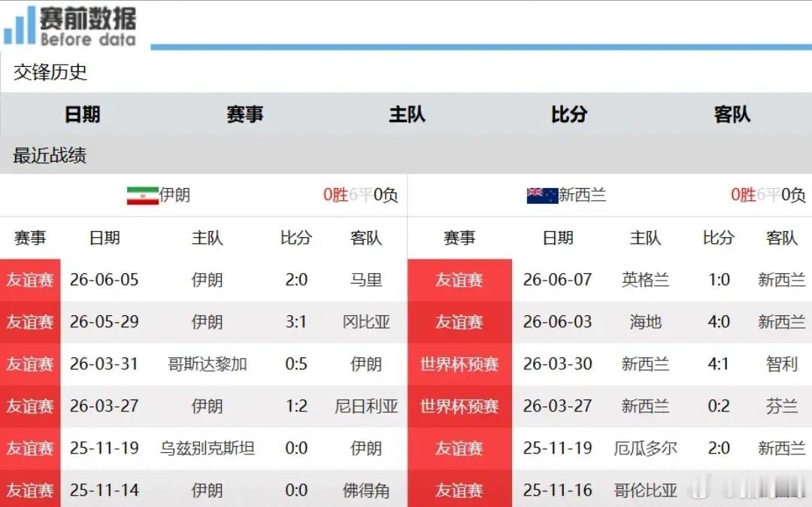Screen dimensions: 812x507
Task: Click the bold 赛事 column header at top
Action: pos(244,114)
